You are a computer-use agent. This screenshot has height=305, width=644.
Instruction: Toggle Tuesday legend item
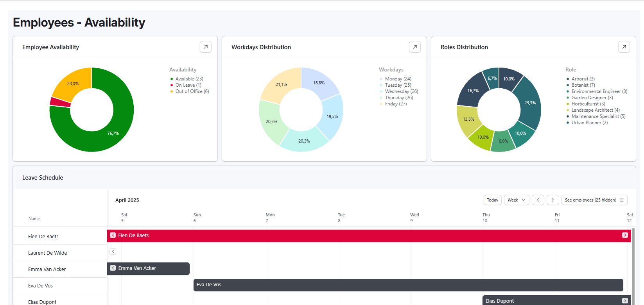(396, 85)
